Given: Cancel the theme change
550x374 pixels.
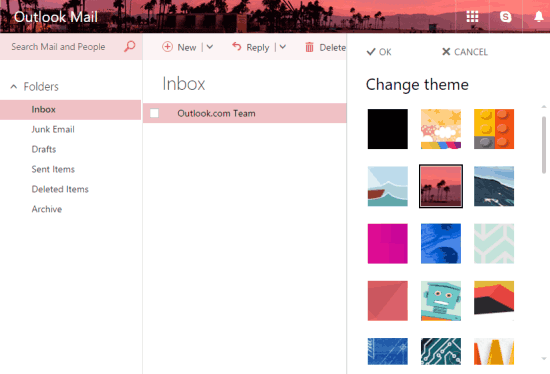Looking at the screenshot, I should [x=465, y=52].
